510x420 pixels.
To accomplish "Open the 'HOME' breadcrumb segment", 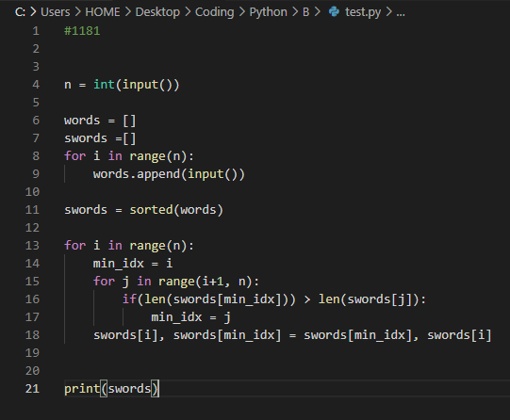I will point(103,12).
